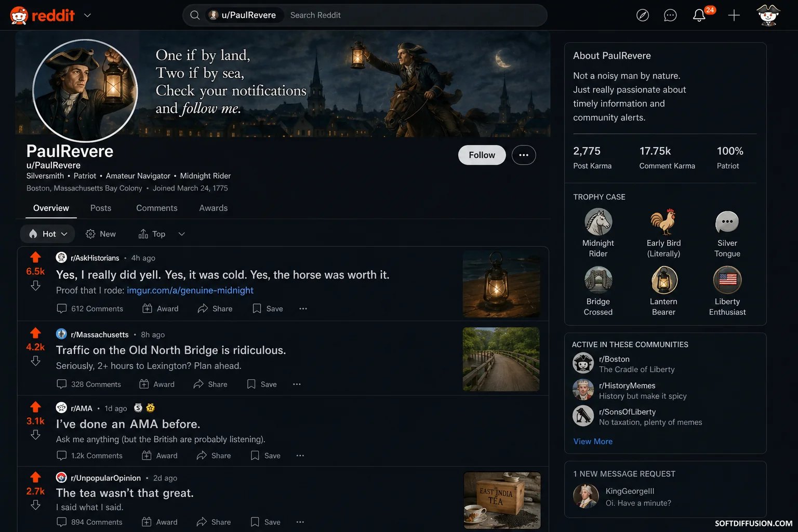Screen dimensions: 798x532
Task: Give an award to the AMA post
Action: click(x=160, y=456)
